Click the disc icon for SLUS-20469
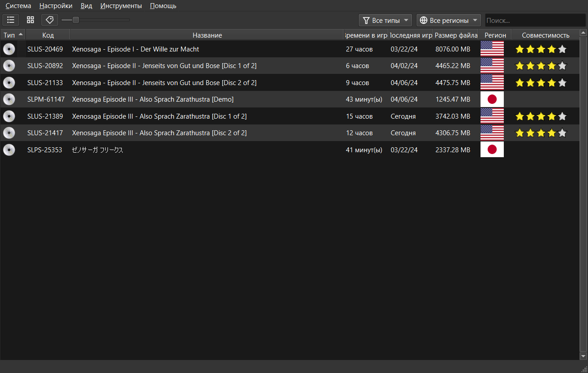Image resolution: width=588 pixels, height=373 pixels. coord(9,49)
